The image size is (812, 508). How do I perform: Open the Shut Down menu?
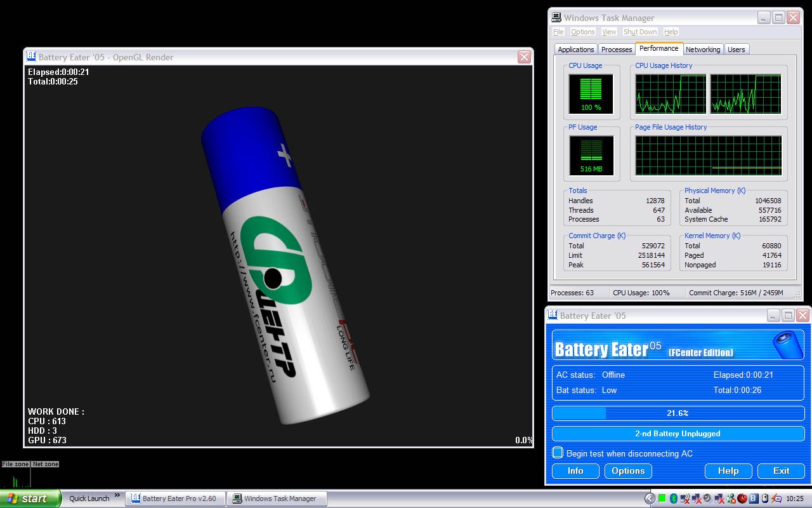(x=640, y=32)
